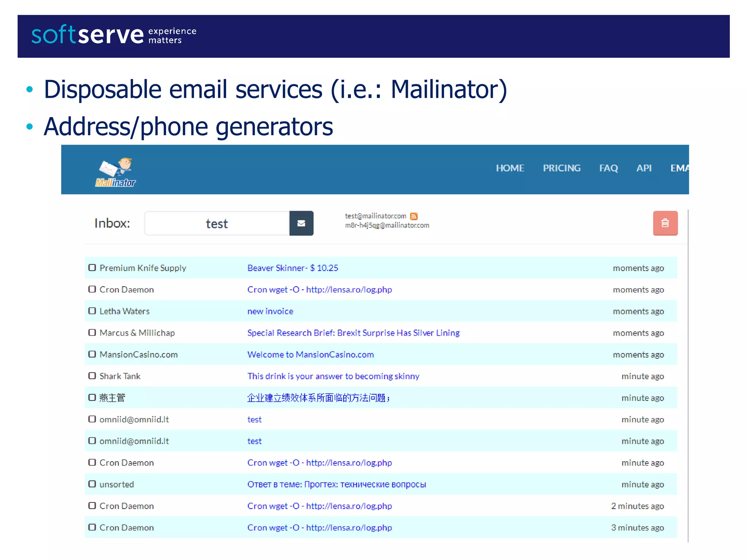
Task: Click Shark Tank sender name
Action: [120, 376]
